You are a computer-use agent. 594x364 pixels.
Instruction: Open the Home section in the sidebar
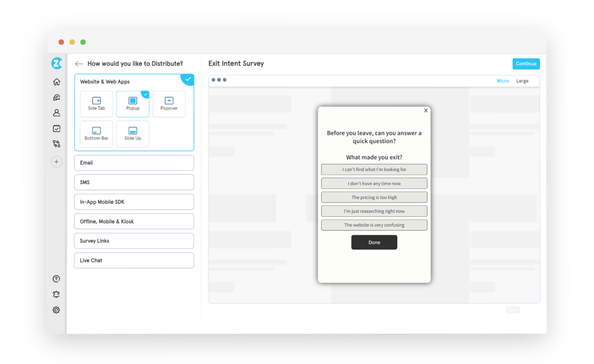(56, 82)
